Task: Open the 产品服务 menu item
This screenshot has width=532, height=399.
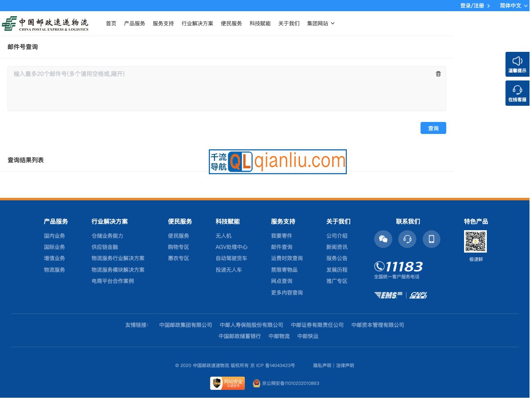Action: [135, 23]
